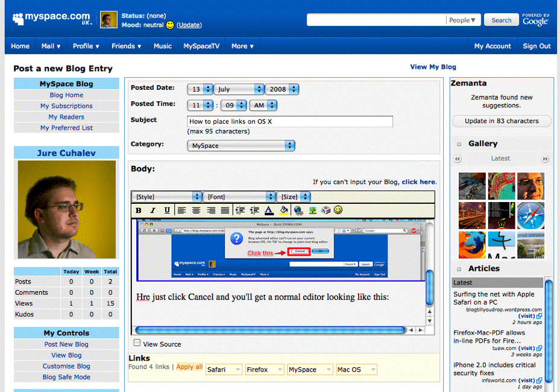560x392 pixels.
Task: Apply italic formatting in the editor toolbar
Action: click(153, 210)
